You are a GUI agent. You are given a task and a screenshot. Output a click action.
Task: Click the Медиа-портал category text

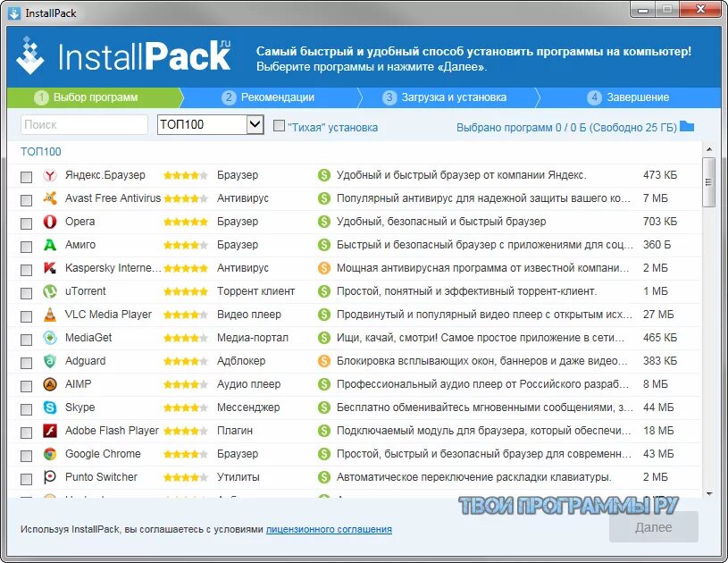pos(253,338)
